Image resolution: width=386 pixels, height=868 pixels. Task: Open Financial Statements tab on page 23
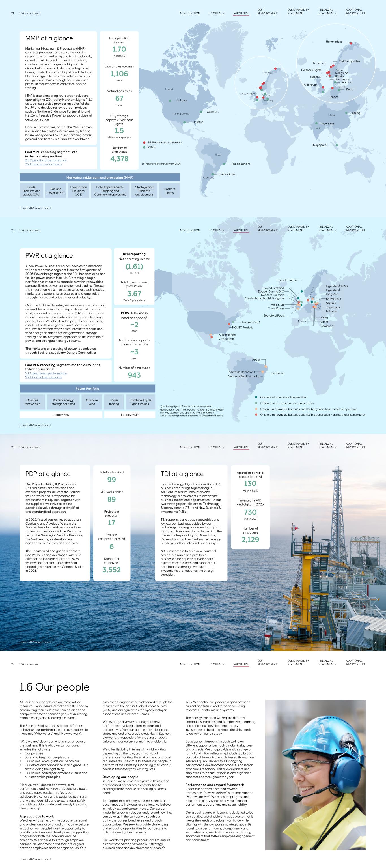click(x=327, y=446)
